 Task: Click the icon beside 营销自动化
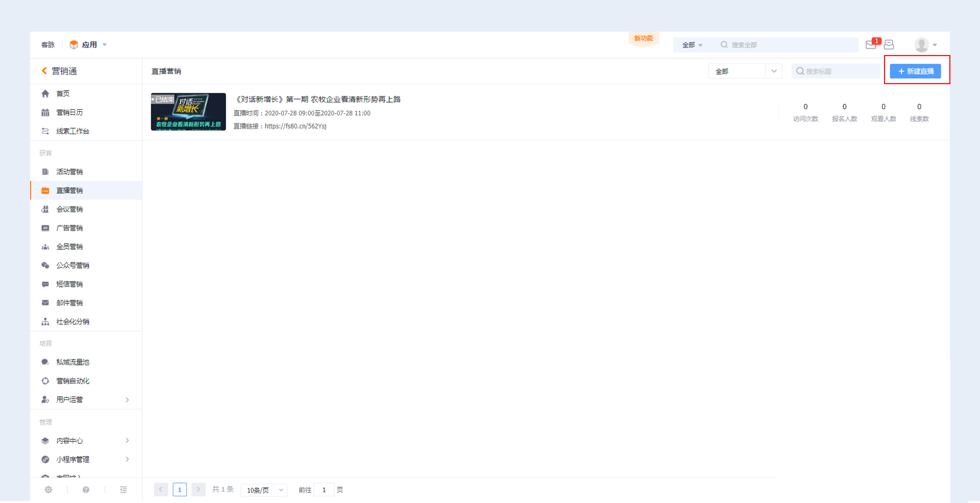[45, 381]
